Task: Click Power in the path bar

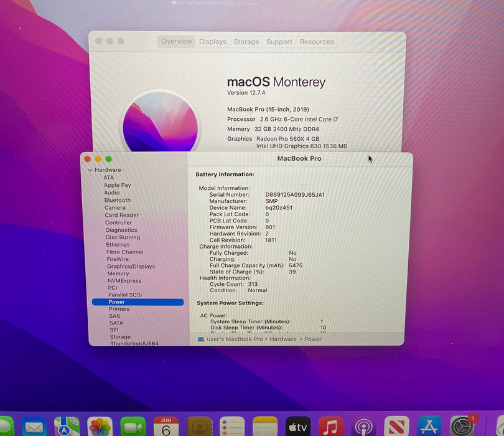Action: coord(313,339)
